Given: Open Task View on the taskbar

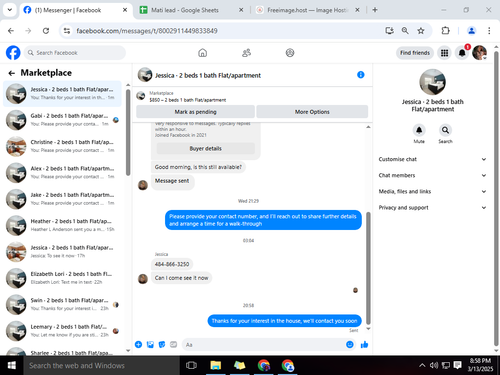Looking at the screenshot, I should pos(191,365).
